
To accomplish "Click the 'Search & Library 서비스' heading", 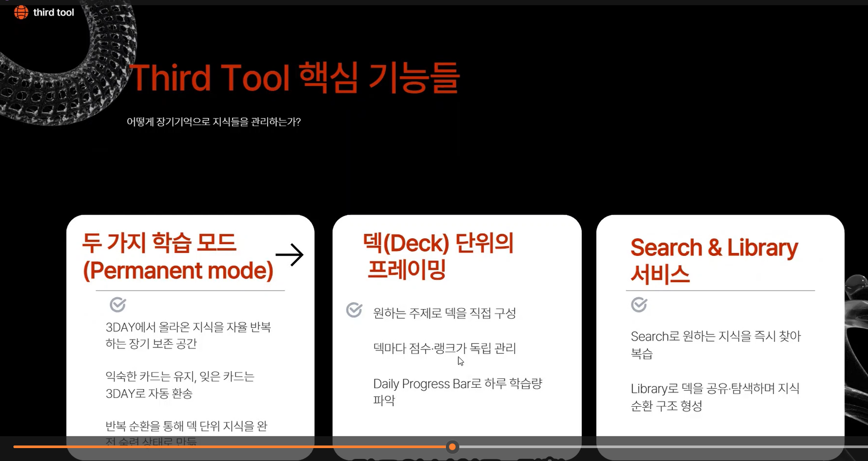I will [714, 261].
